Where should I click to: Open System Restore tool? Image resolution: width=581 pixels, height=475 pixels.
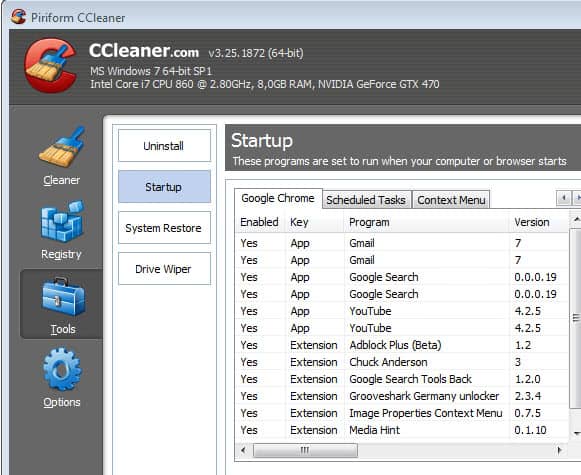pyautogui.click(x=164, y=227)
